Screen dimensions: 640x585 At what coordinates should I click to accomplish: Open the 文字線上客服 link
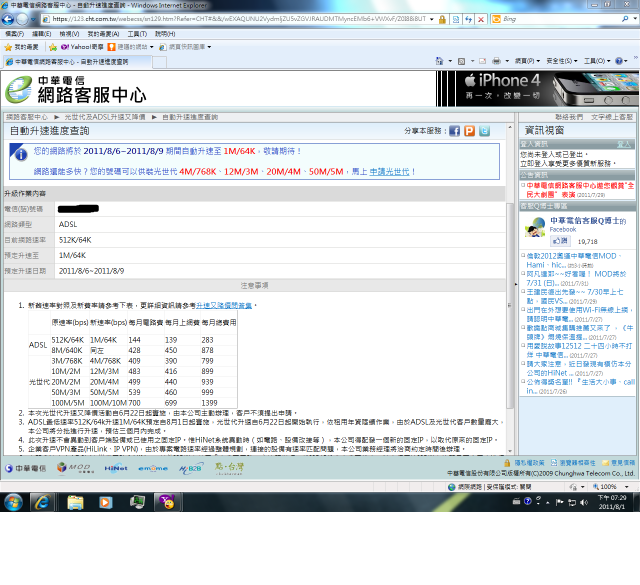[x=612, y=117]
